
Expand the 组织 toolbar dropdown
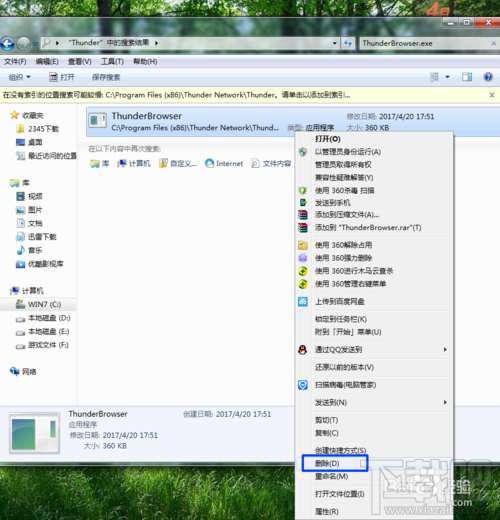(19, 77)
